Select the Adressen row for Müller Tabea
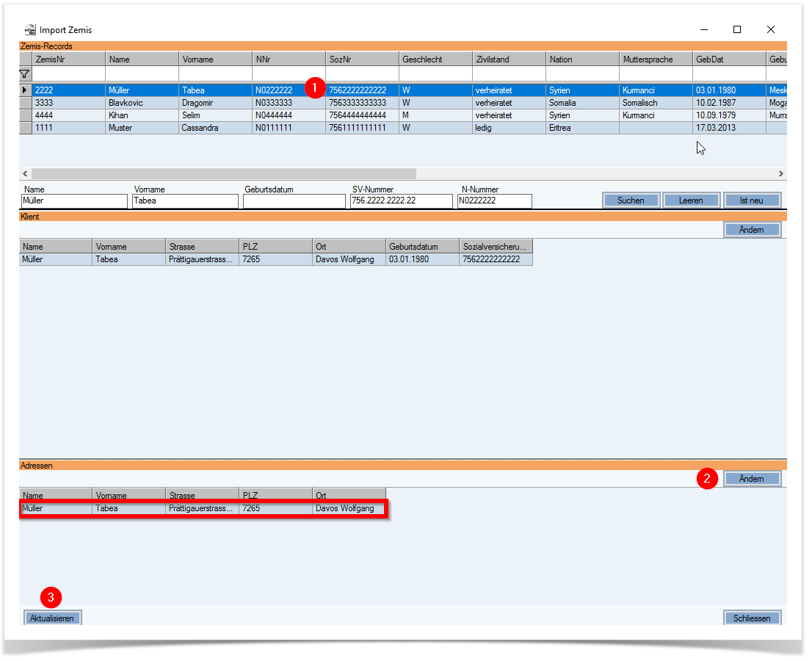The width and height of the screenshot is (812, 661). click(x=203, y=509)
